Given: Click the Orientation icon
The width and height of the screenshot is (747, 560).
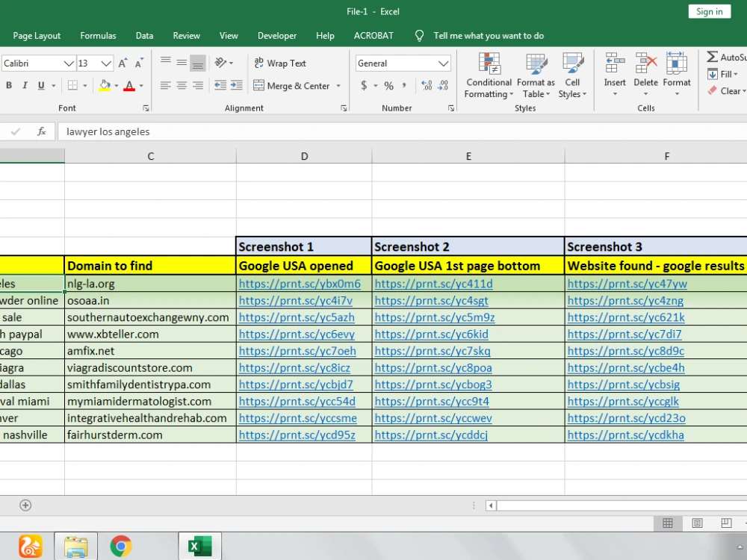Looking at the screenshot, I should pyautogui.click(x=220, y=63).
